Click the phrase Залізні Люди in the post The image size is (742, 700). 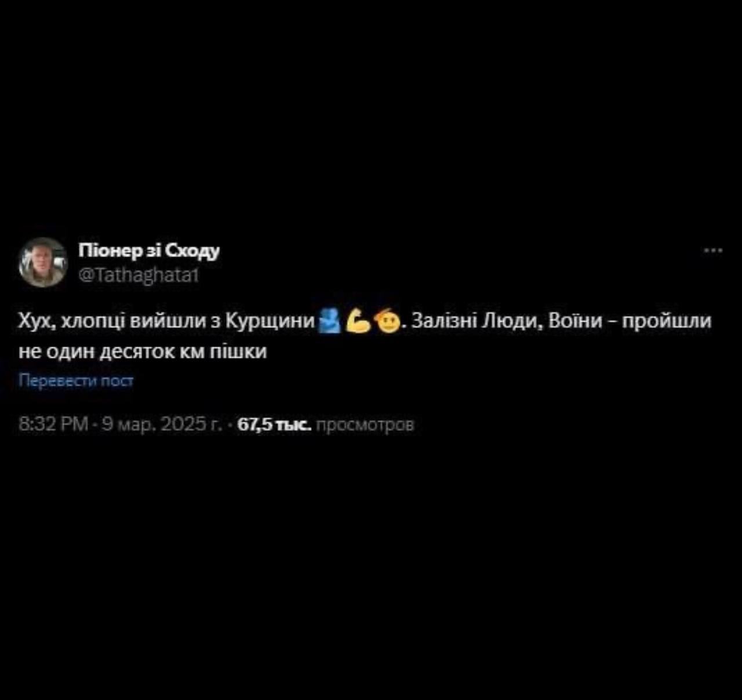476,320
